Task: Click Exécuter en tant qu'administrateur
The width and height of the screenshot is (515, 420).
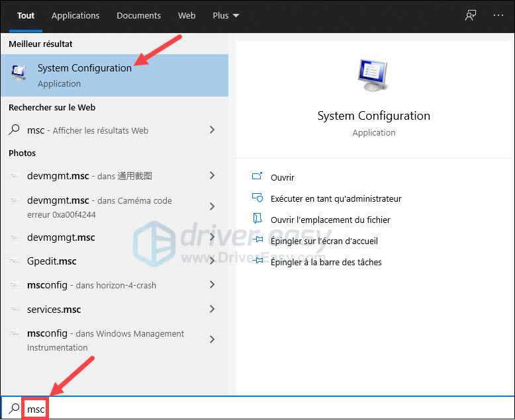Action: pos(336,199)
